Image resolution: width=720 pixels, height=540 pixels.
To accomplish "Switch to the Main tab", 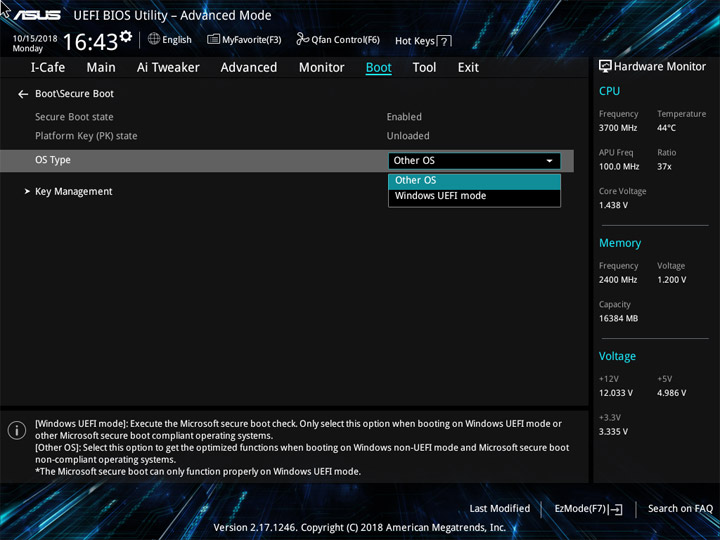I will [x=101, y=68].
